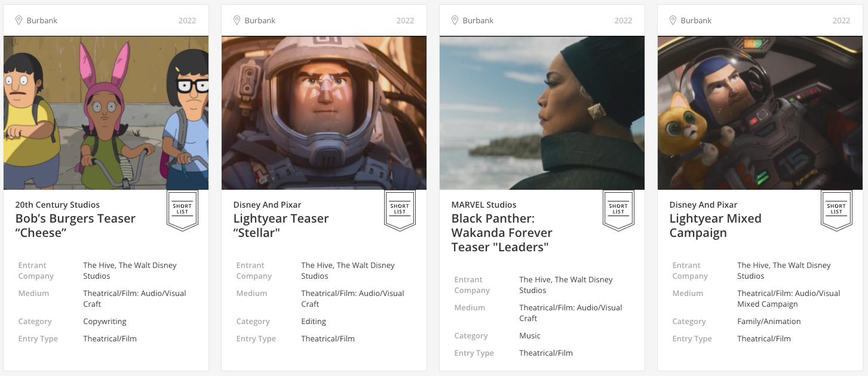Click the 2022 year on Black Panther card

pyautogui.click(x=623, y=20)
